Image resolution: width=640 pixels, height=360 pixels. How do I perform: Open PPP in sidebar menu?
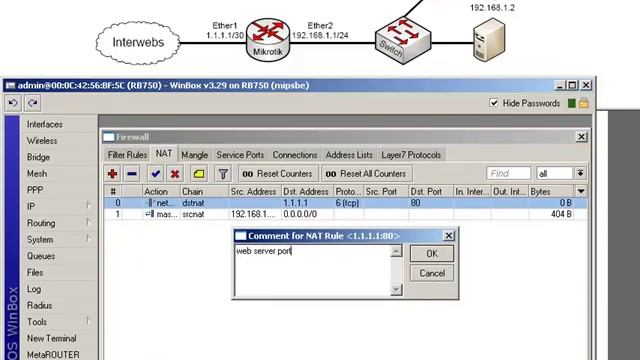pos(35,190)
